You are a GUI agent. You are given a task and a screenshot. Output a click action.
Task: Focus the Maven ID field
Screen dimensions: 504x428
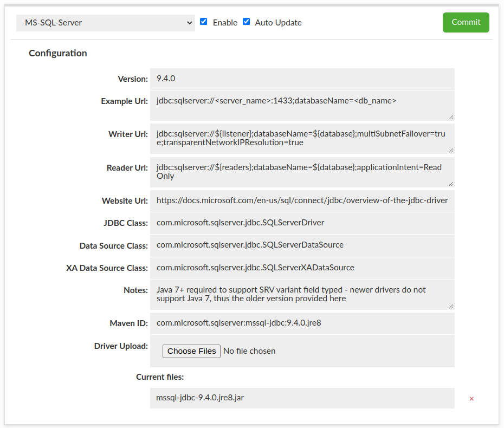[x=302, y=323]
